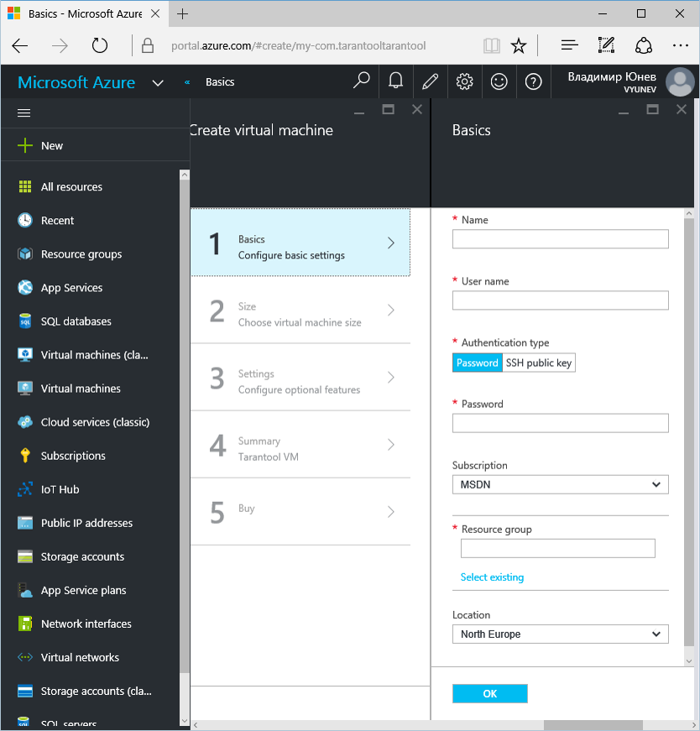Open step 1 Basics configure basic settings
Image resolution: width=700 pixels, height=731 pixels.
(x=300, y=243)
